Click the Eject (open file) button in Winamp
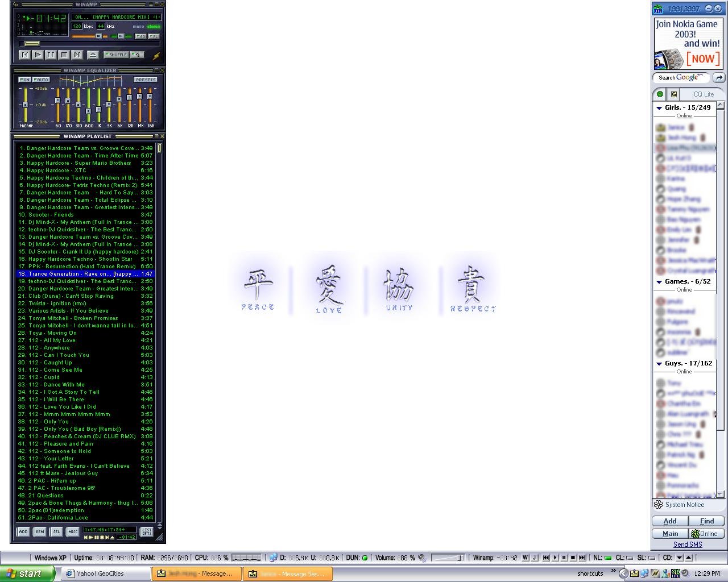Screen dimensions: 728x582 pyautogui.click(x=93, y=55)
